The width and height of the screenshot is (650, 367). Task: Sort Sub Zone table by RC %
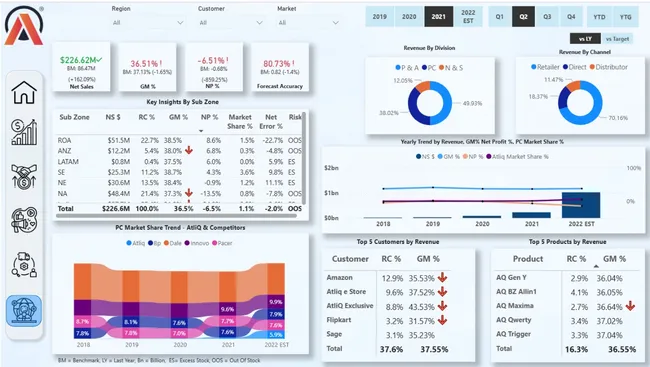click(x=146, y=117)
